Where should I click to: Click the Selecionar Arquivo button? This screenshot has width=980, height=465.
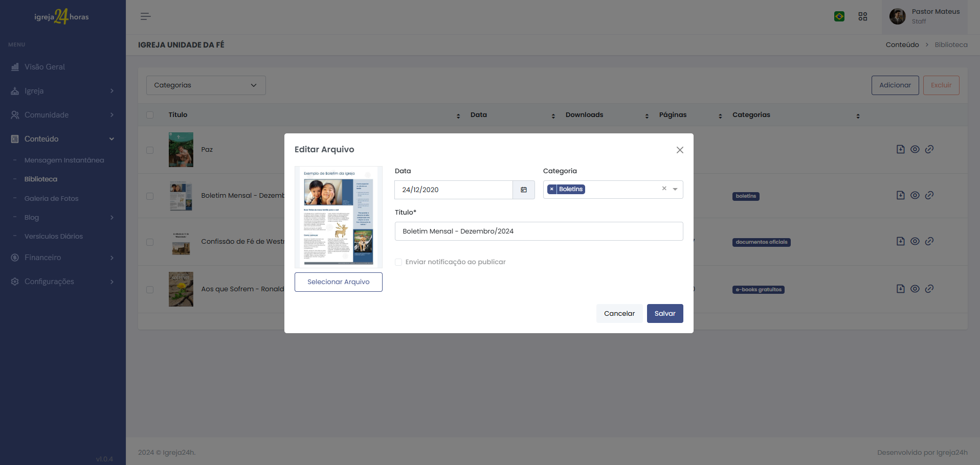pos(338,282)
